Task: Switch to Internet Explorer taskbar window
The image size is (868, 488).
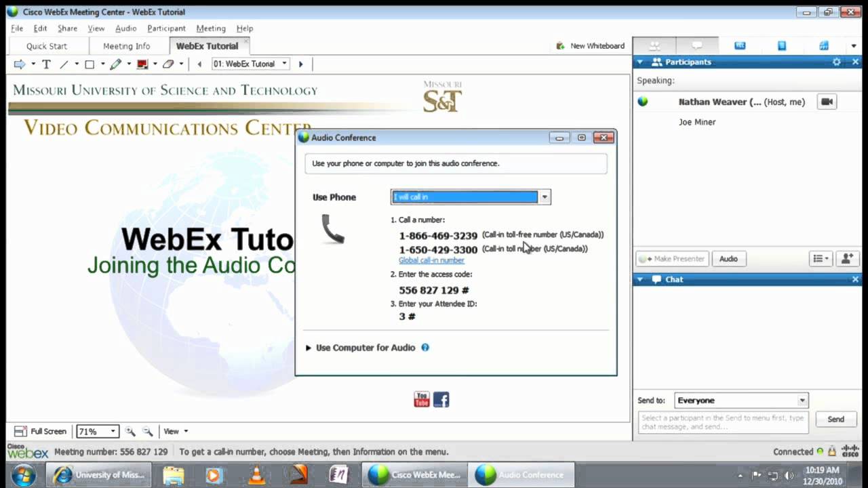Action: click(99, 474)
